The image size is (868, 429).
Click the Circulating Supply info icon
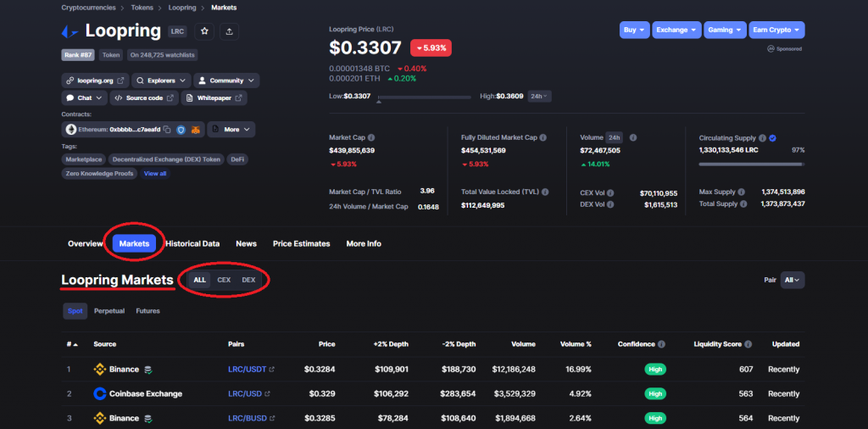pos(762,138)
